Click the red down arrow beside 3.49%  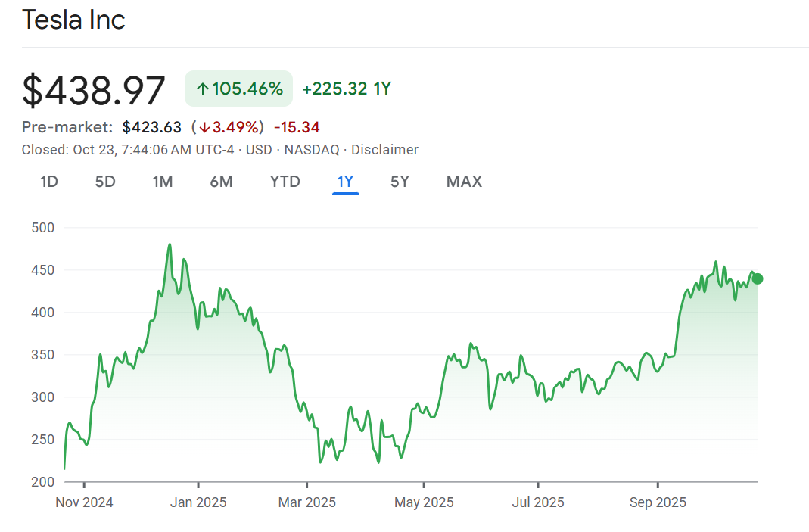coord(204,126)
